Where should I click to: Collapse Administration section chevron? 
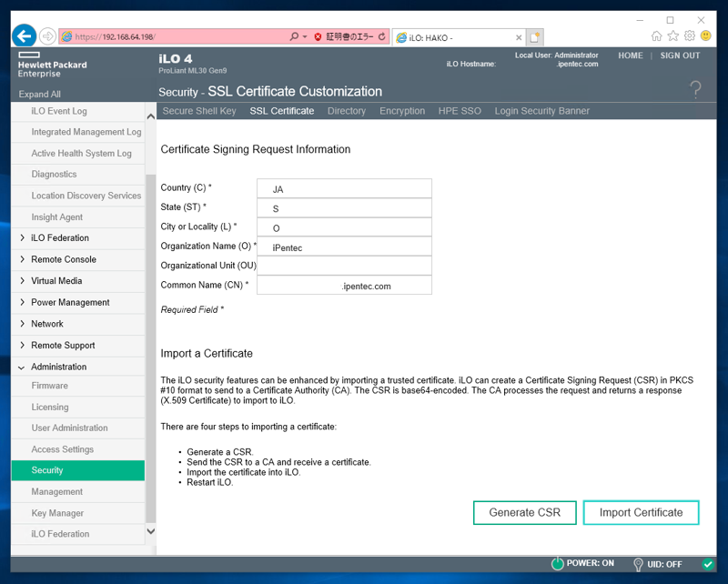[21, 368]
